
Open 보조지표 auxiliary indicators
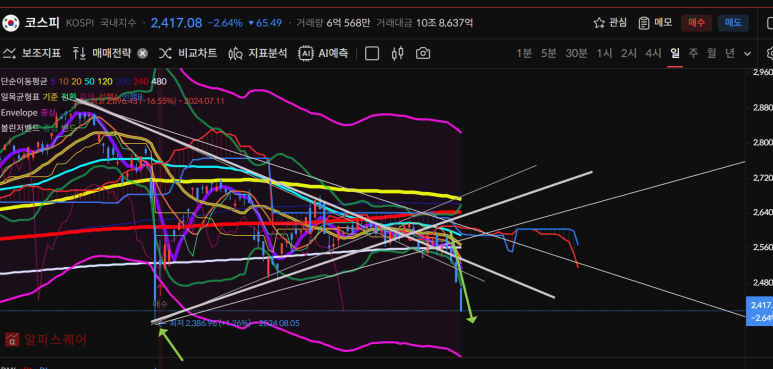[31, 53]
